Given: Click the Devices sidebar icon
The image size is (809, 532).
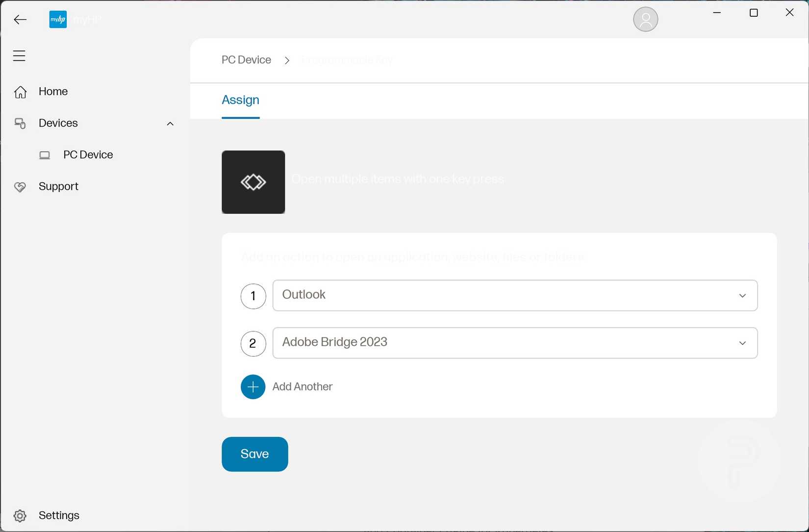Looking at the screenshot, I should coord(20,124).
